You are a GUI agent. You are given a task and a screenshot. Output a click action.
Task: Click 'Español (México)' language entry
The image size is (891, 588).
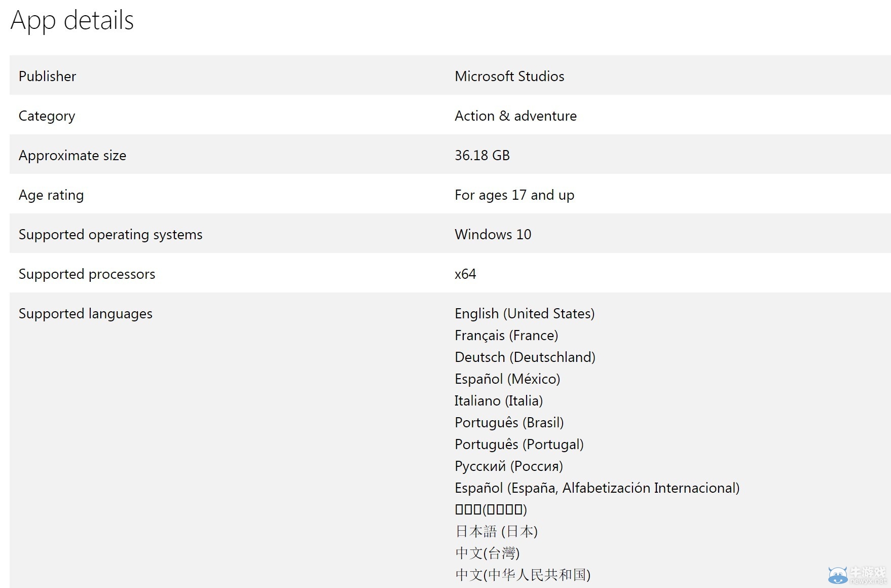point(507,379)
